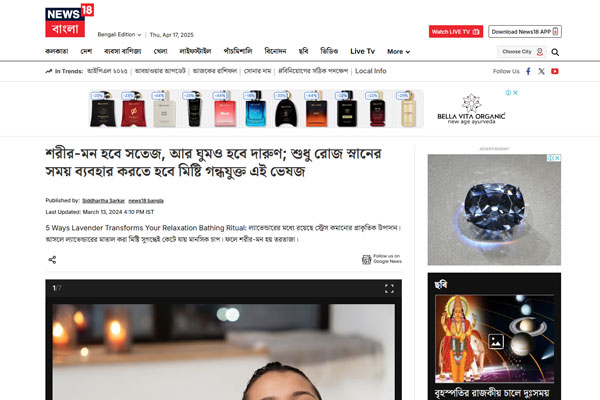600x400 pixels.
Task: Open the YouTube follow icon
Action: click(554, 71)
